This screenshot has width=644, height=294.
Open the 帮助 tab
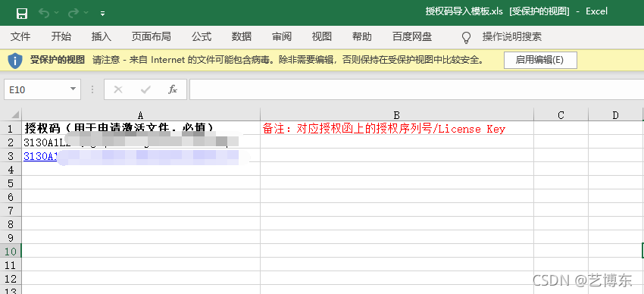click(362, 36)
